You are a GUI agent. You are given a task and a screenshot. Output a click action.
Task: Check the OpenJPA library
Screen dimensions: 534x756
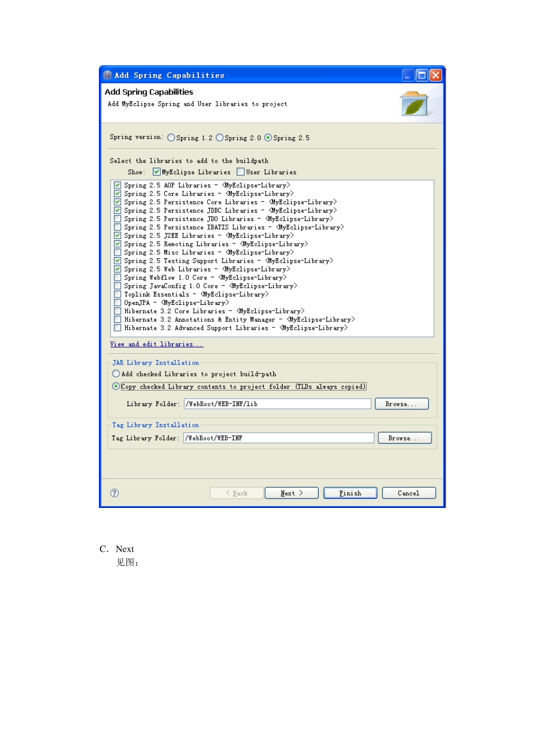coord(117,303)
